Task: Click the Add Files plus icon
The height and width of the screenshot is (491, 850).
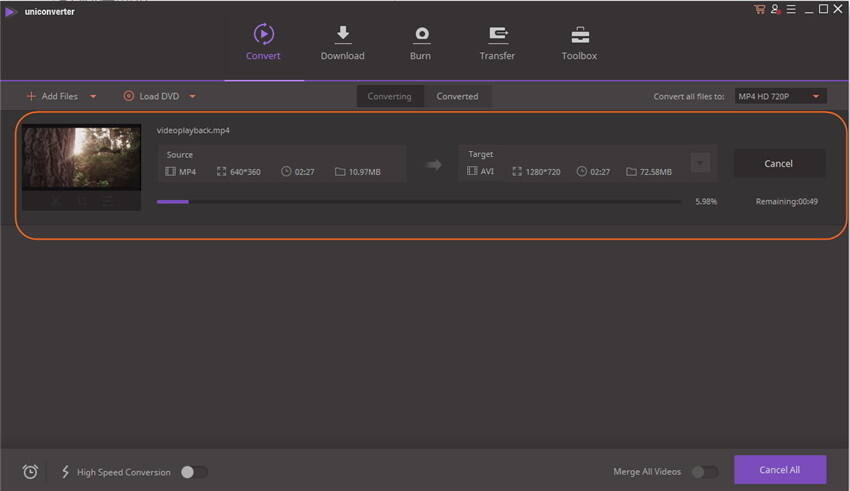Action: tap(31, 96)
